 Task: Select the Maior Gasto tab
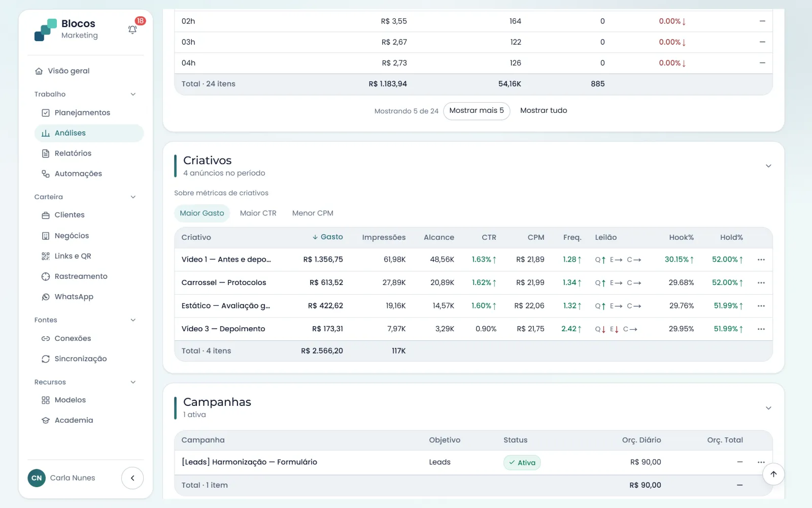click(202, 213)
